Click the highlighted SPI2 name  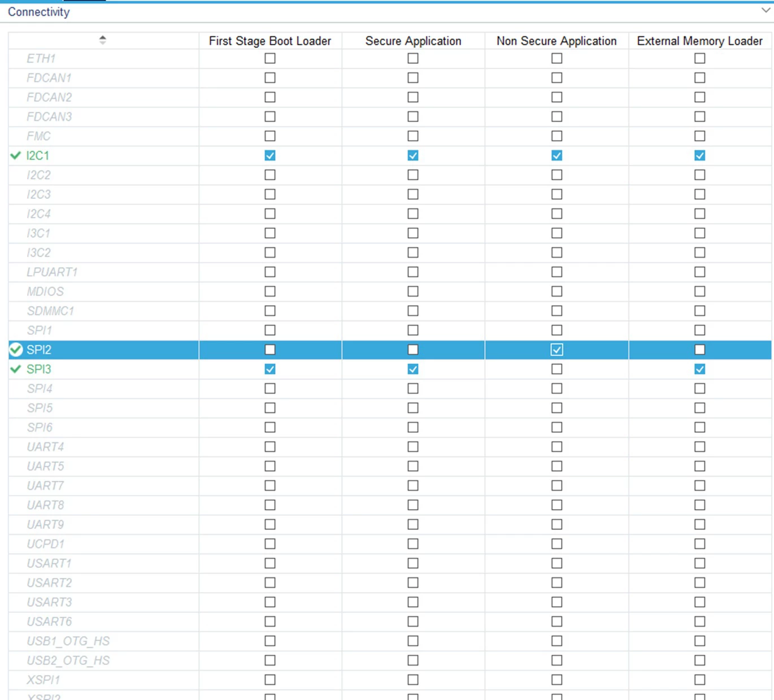(39, 350)
